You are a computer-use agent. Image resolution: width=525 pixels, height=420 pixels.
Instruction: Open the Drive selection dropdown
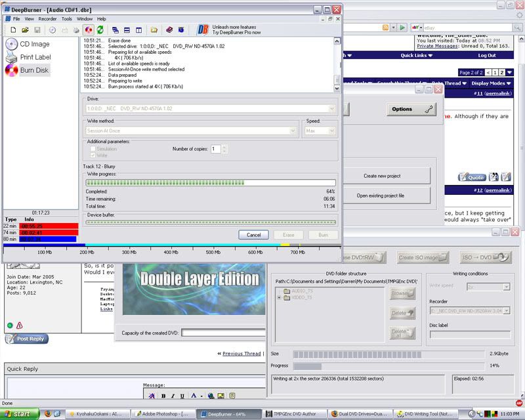point(331,108)
